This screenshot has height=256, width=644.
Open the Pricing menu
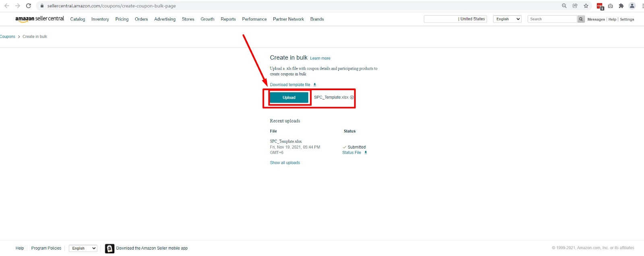click(x=122, y=19)
